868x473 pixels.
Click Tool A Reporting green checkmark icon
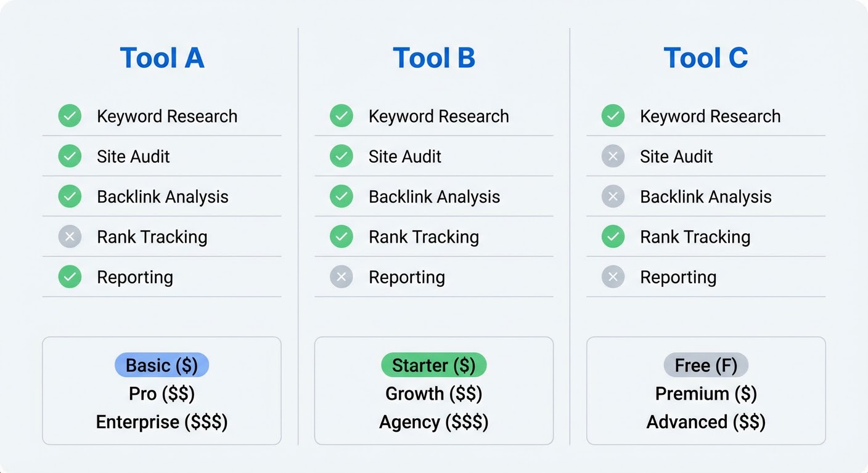(70, 277)
